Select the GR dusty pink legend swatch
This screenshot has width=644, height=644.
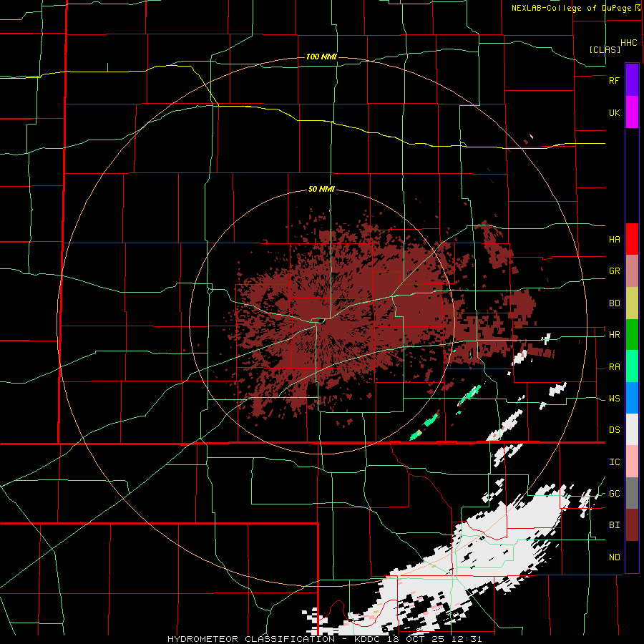(x=632, y=271)
